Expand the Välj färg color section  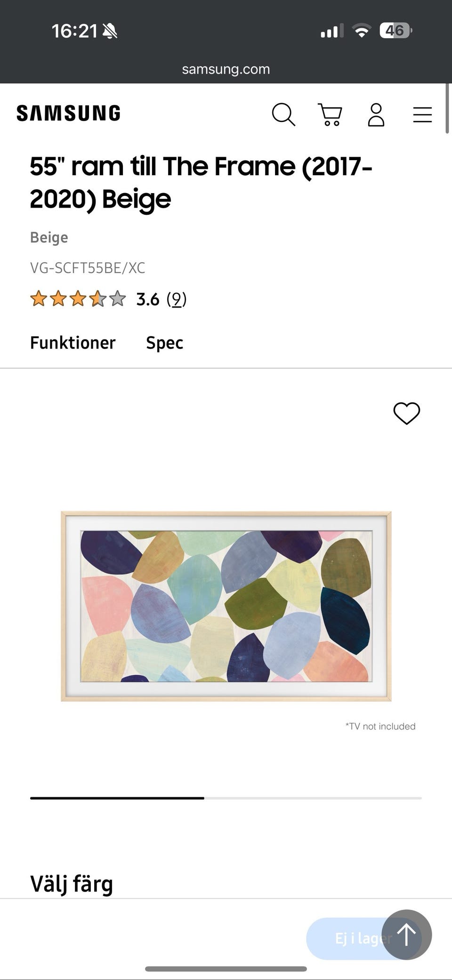click(71, 883)
